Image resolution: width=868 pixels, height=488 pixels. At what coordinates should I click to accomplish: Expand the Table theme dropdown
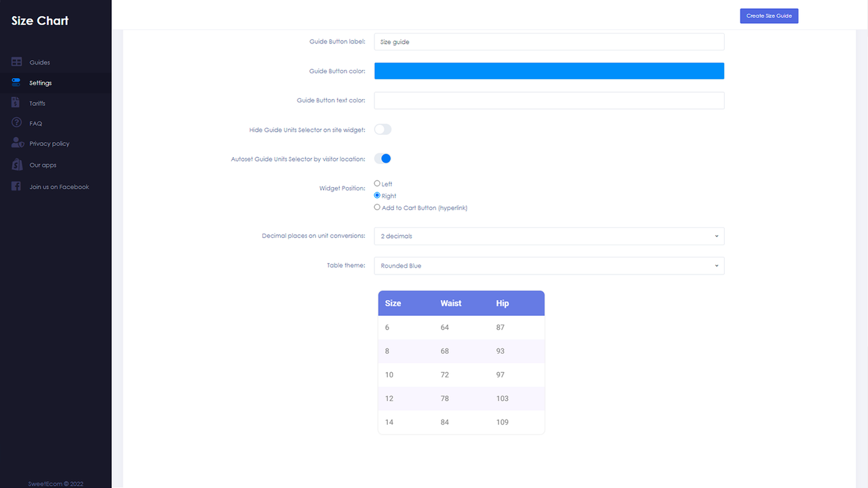[549, 265]
